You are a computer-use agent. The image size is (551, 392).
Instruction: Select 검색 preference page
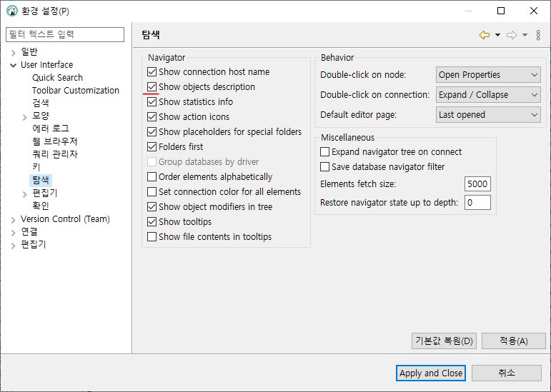(x=41, y=103)
